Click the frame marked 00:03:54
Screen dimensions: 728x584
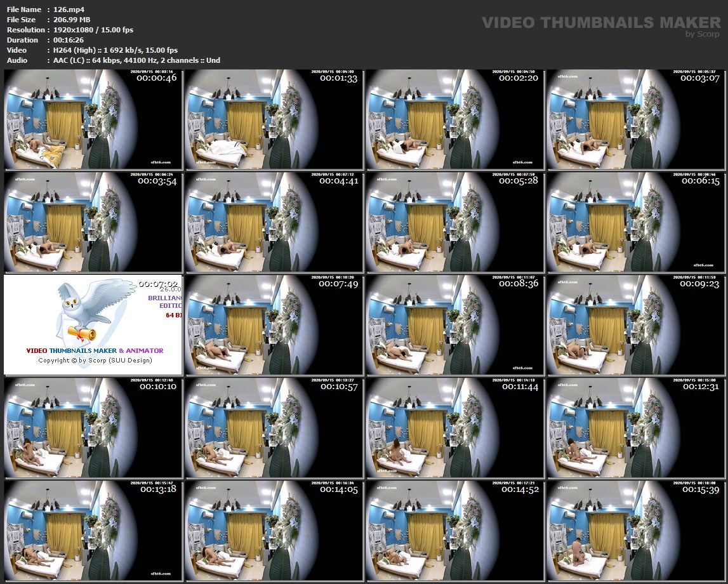click(x=93, y=222)
